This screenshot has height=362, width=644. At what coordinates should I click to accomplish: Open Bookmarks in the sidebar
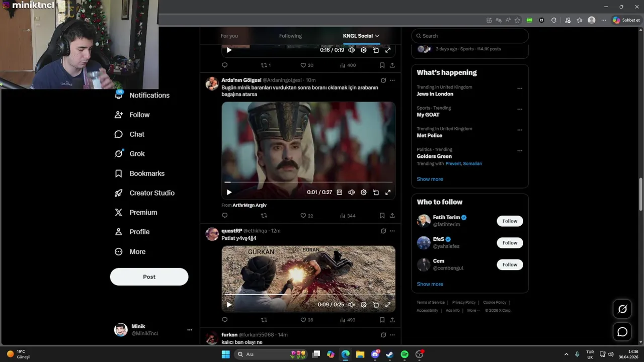(140, 173)
